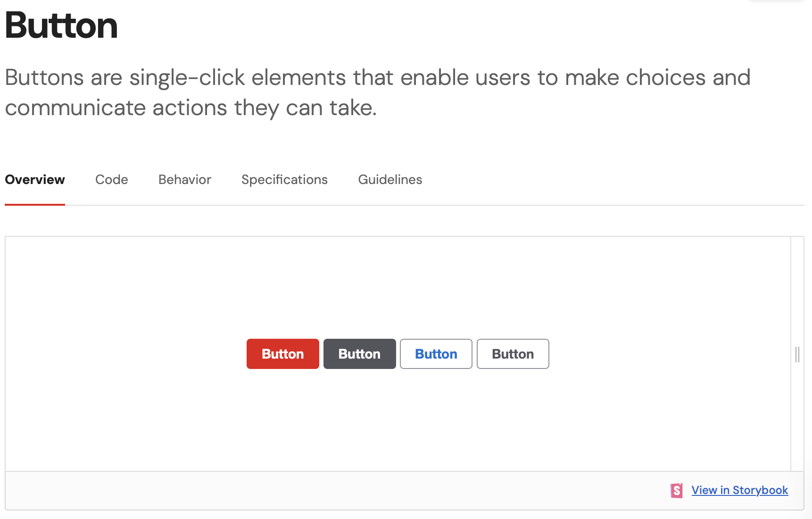The width and height of the screenshot is (812, 519).
Task: Open the View in Storybook link
Action: click(739, 491)
